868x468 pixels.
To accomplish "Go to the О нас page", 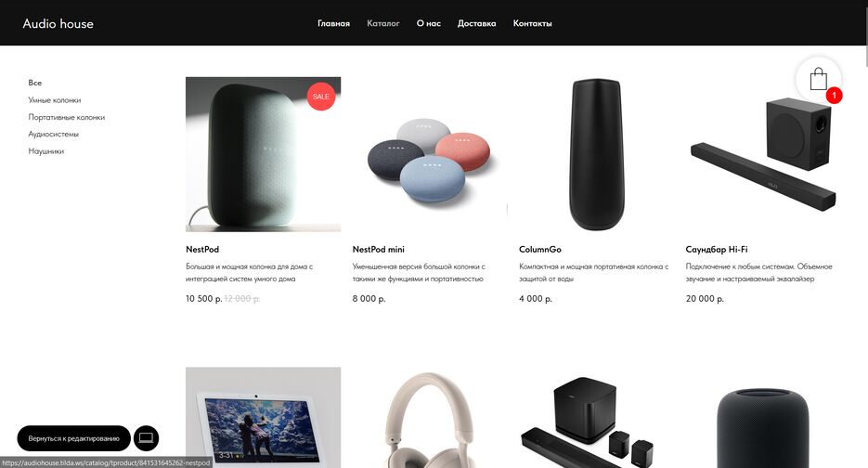I will [x=429, y=23].
